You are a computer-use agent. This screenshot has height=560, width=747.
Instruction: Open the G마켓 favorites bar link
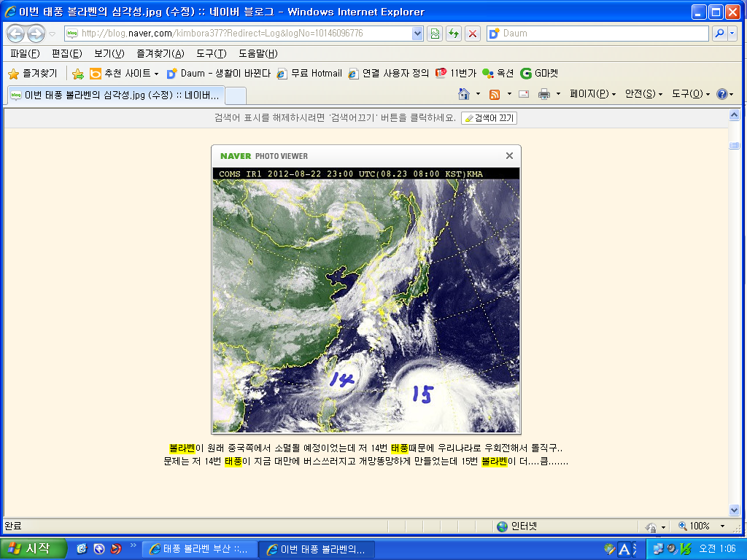539,74
